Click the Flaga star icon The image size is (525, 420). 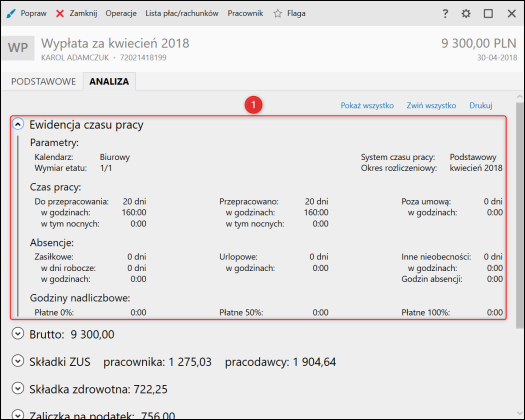pyautogui.click(x=278, y=14)
